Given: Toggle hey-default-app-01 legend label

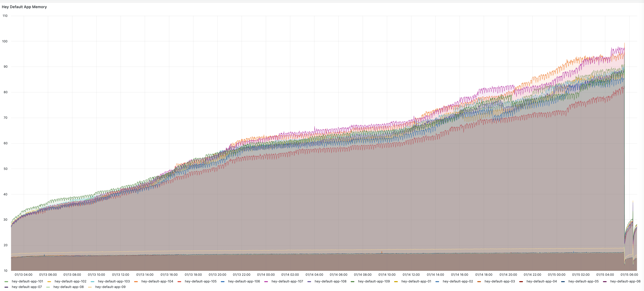Looking at the screenshot, I should point(416,281).
